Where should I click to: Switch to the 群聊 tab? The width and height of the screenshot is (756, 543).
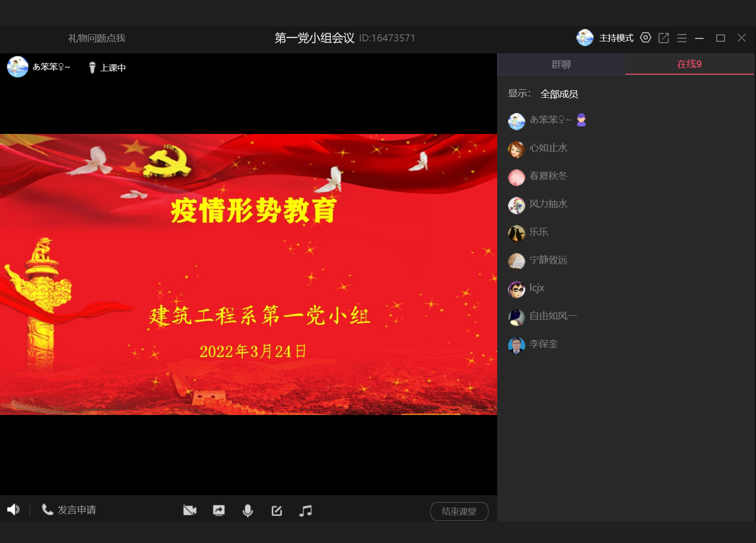(x=561, y=64)
